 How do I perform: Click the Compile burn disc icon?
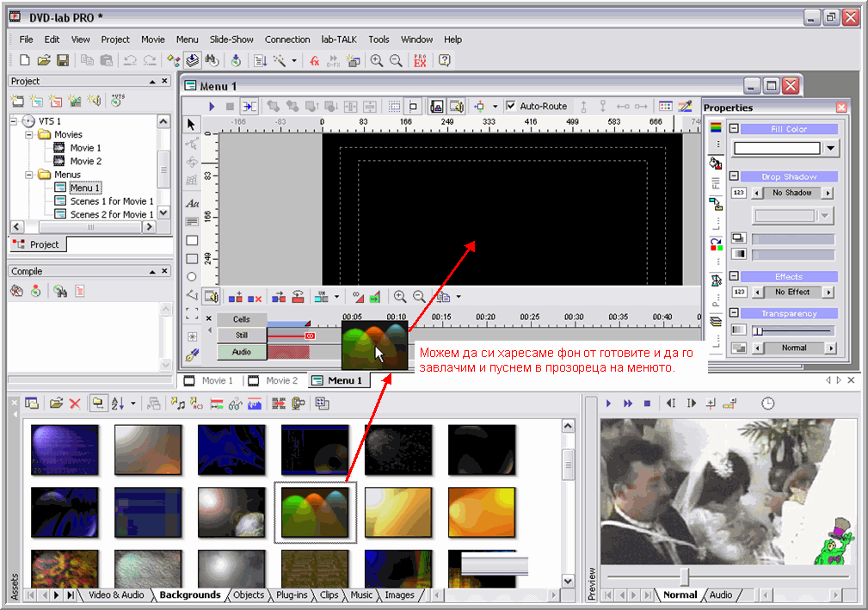35,291
